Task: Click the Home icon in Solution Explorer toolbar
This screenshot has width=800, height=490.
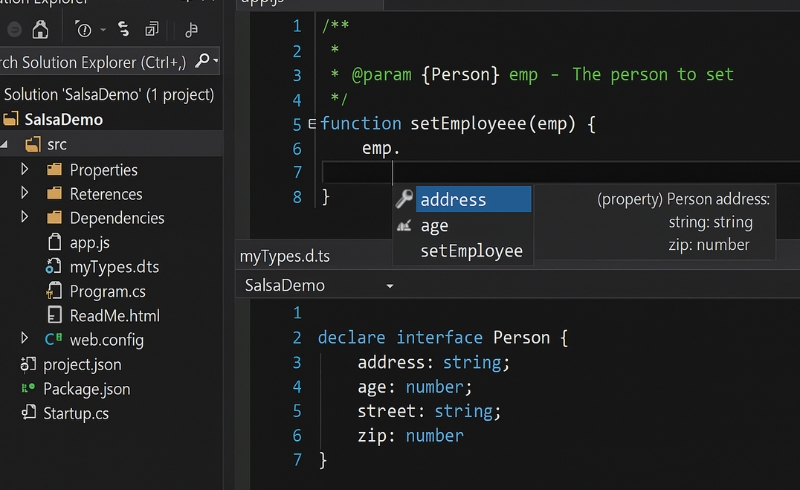Action: pos(40,30)
